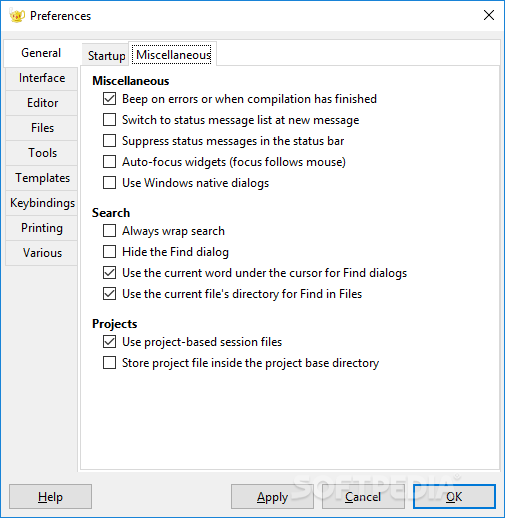Open the Files preferences section
Screen dimensions: 505x518
pos(41,128)
